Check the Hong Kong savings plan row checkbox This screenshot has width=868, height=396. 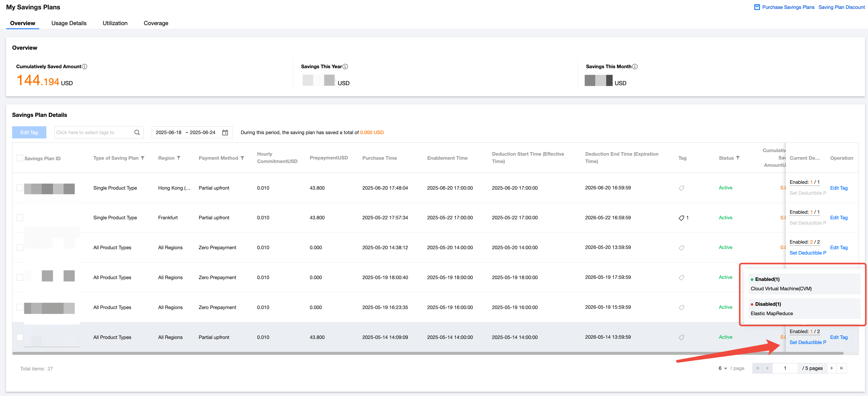coord(20,188)
